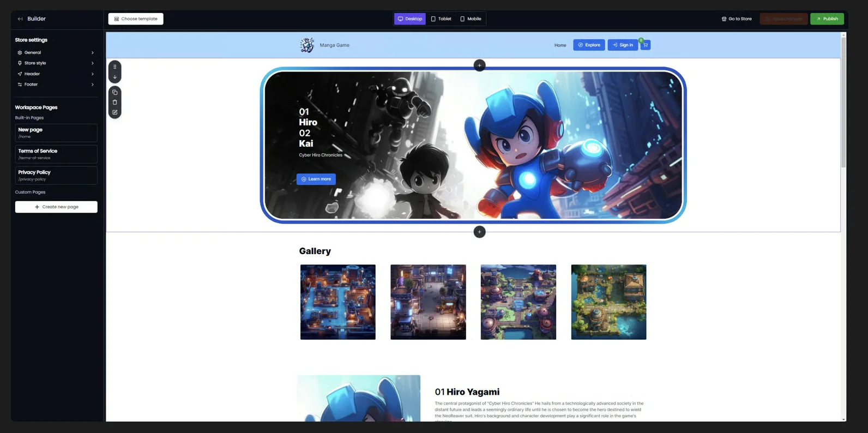Image resolution: width=868 pixels, height=433 pixels.
Task: Click the second Gallery thumbnail
Action: click(428, 302)
